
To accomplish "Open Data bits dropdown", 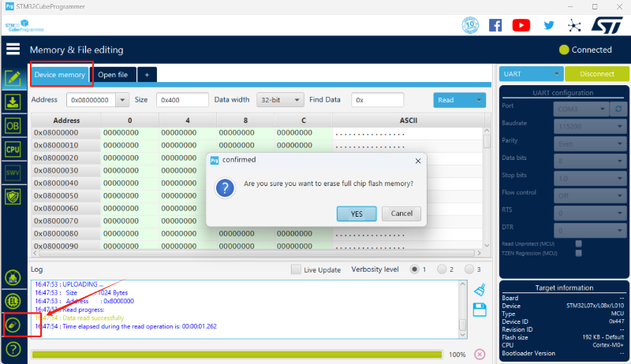I will 590,161.
